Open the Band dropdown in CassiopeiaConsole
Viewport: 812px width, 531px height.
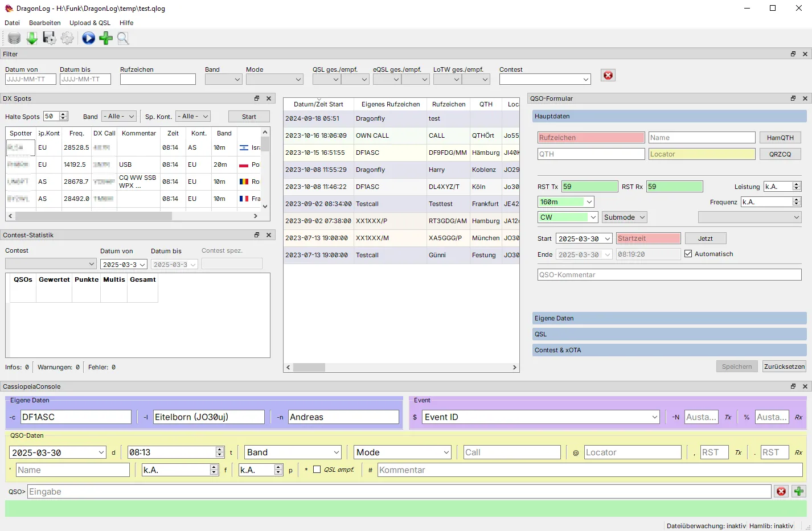293,452
